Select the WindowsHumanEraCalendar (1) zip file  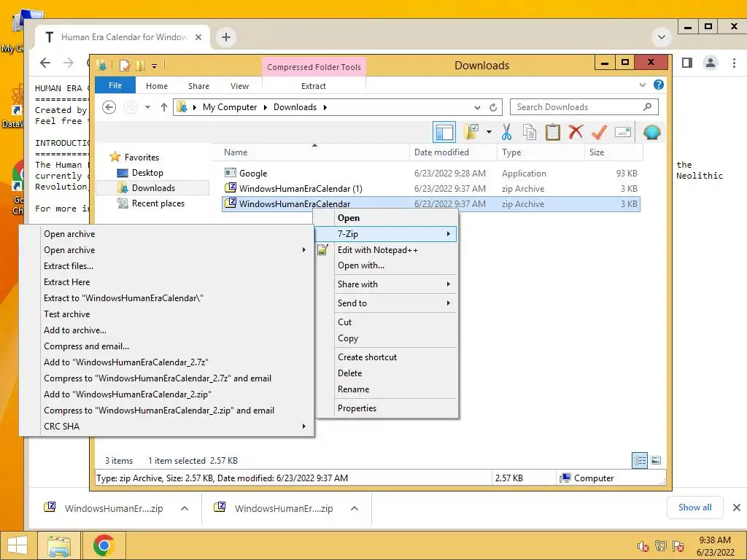(430, 189)
